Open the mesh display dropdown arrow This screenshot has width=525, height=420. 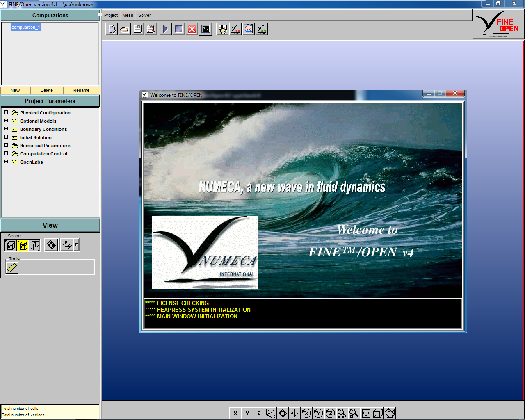(76, 245)
